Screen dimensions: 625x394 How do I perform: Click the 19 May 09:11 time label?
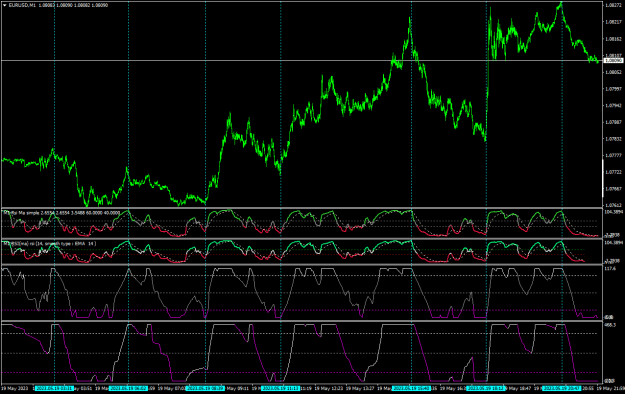(x=237, y=388)
